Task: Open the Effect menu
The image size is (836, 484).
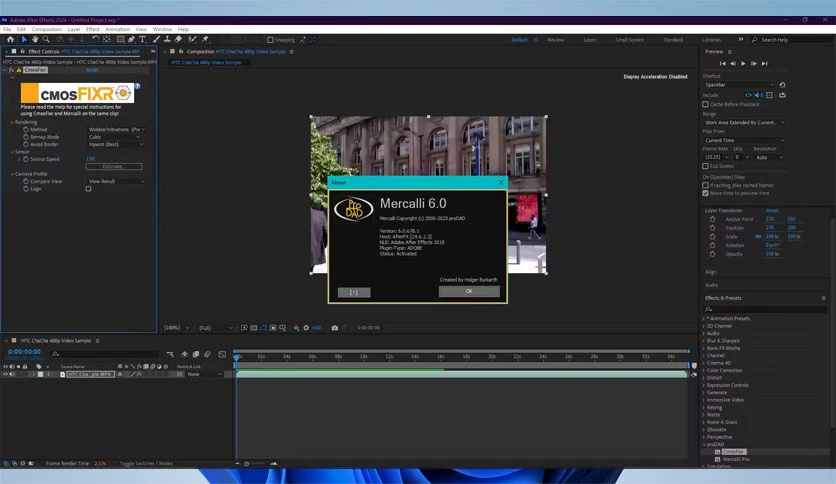Action: point(93,29)
